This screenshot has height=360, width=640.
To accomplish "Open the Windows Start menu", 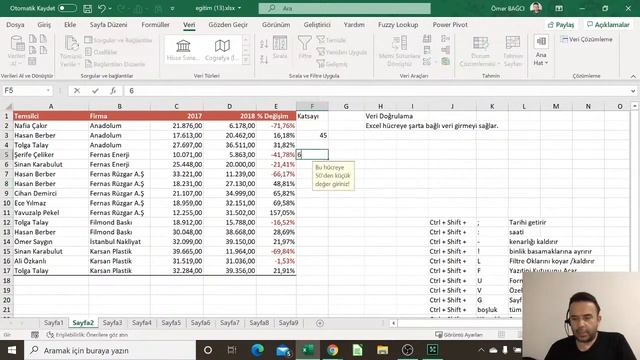I will point(12,350).
